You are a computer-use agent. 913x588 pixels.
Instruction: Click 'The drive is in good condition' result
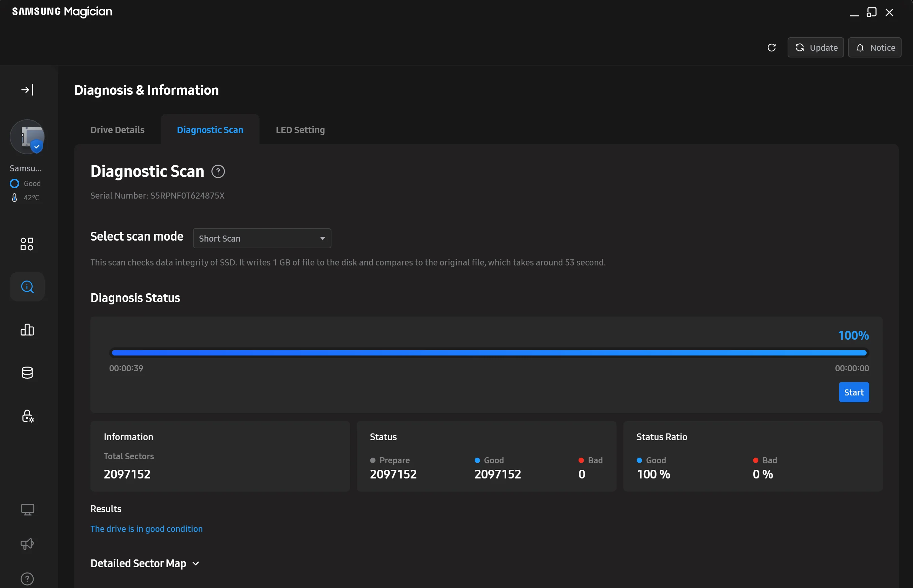tap(146, 529)
